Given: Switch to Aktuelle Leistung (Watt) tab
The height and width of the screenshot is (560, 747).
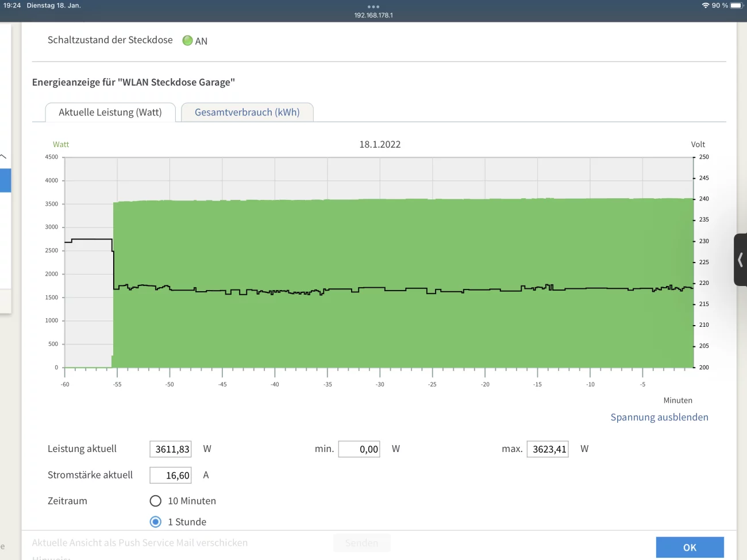Looking at the screenshot, I should tap(110, 113).
